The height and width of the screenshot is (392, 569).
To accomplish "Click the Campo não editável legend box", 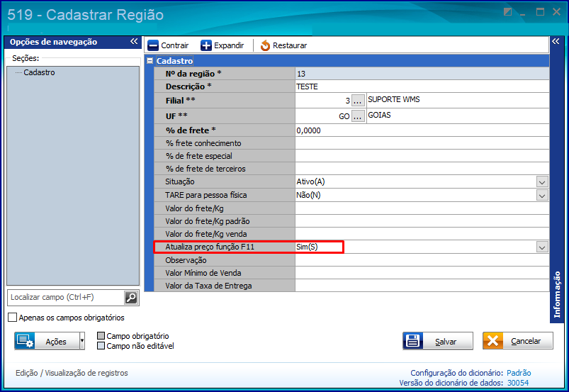I will pos(101,345).
